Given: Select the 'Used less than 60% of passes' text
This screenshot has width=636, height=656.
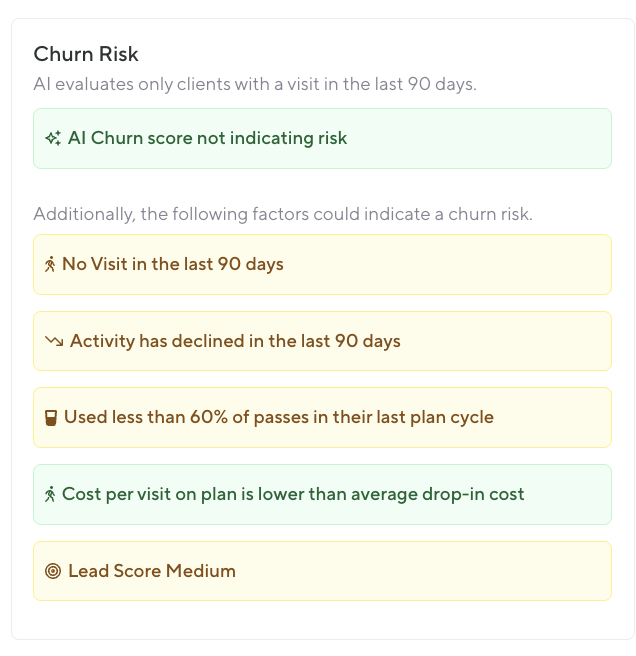Looking at the screenshot, I should click(278, 417).
